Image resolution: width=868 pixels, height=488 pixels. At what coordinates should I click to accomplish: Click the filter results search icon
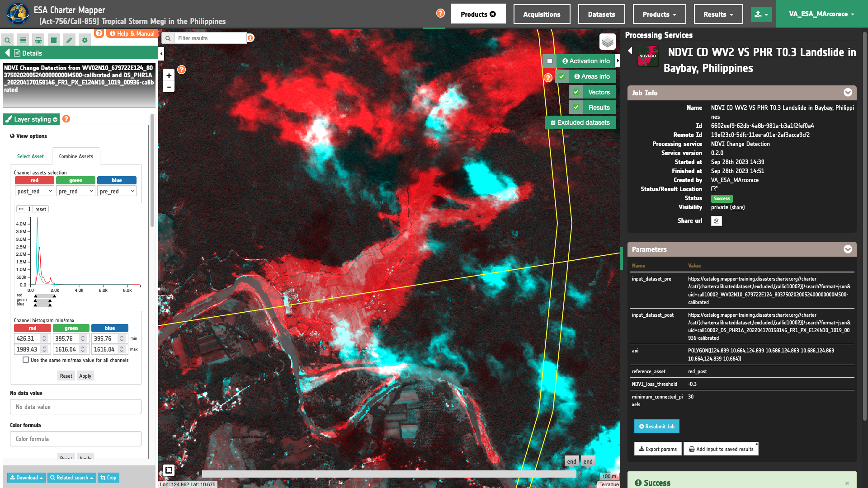click(168, 38)
